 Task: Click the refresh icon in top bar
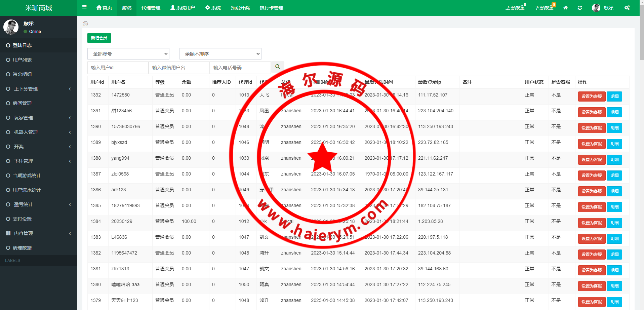click(580, 8)
